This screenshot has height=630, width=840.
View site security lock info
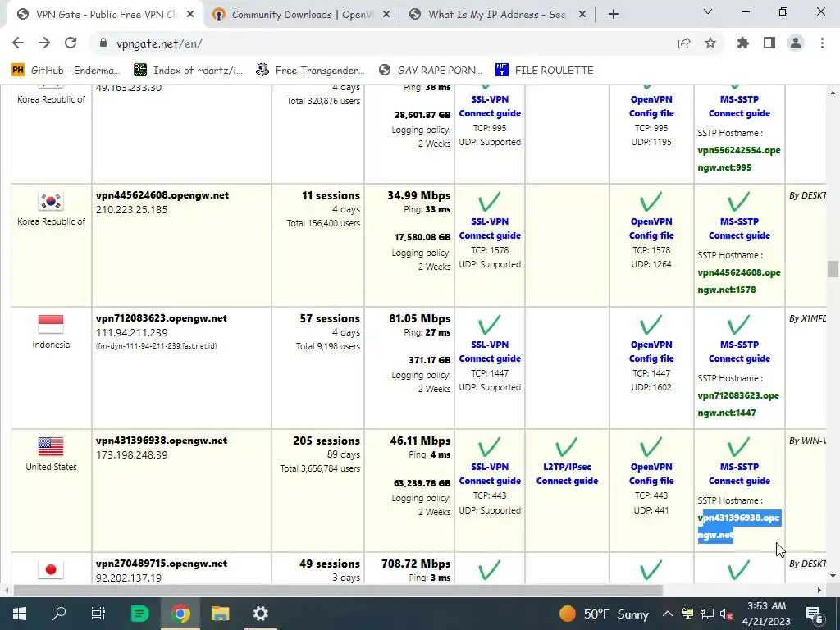click(x=103, y=43)
